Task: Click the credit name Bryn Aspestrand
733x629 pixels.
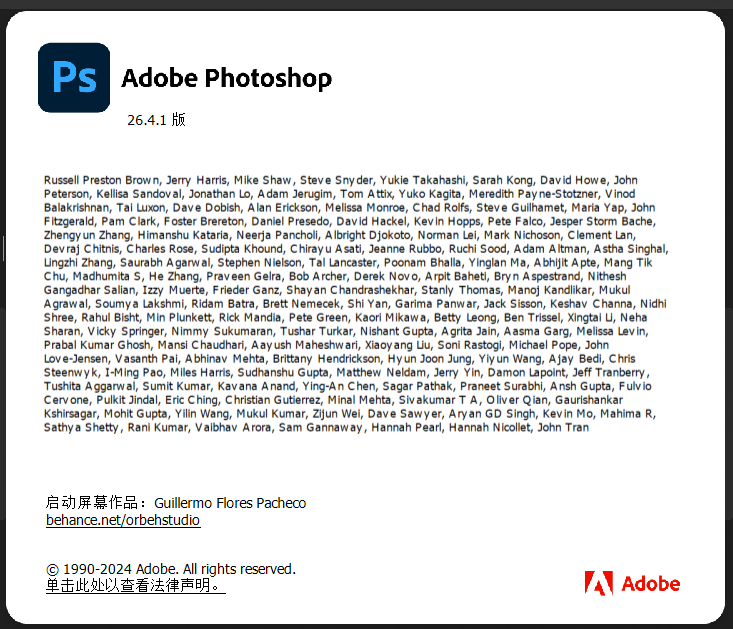Action: [537, 276]
